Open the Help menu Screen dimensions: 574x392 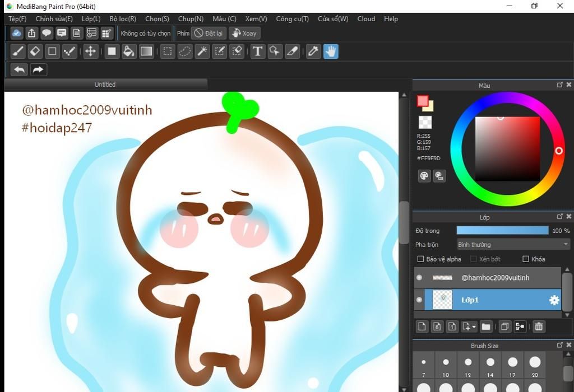[391, 19]
